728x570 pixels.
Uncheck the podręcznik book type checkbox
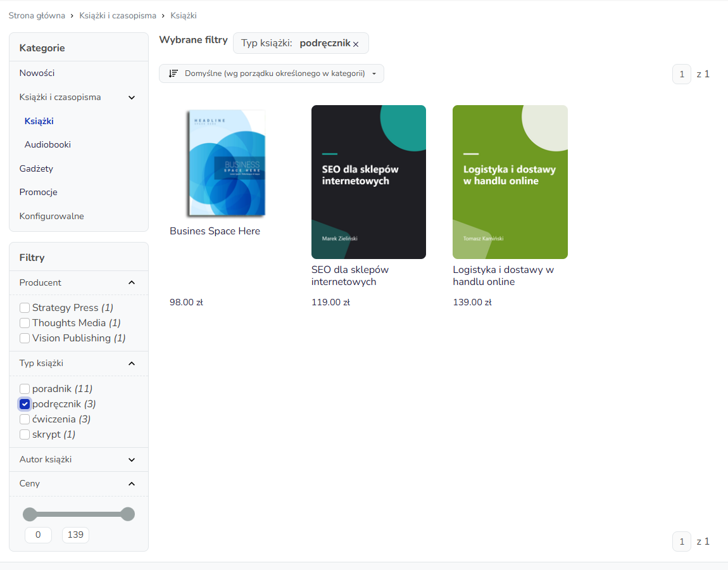pos(25,404)
